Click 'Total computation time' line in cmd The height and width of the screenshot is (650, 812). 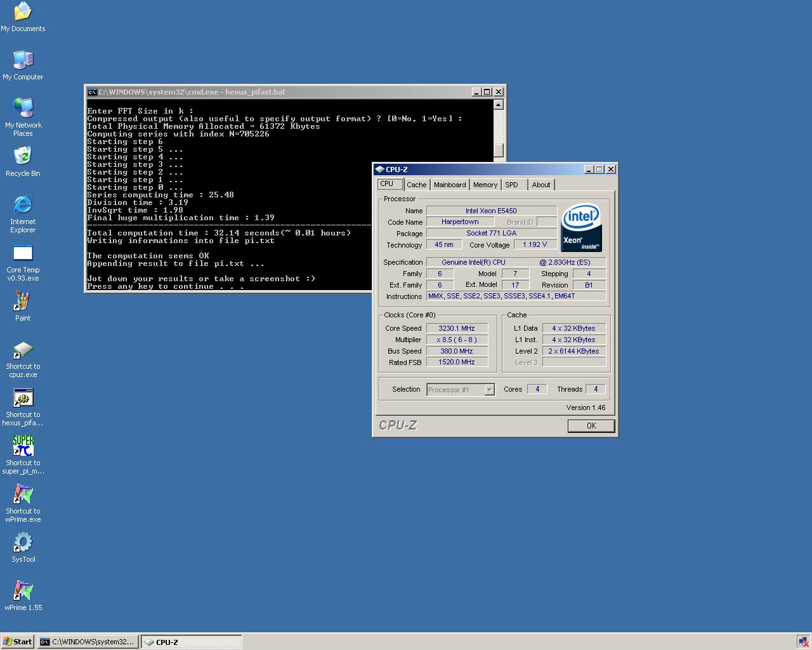[x=219, y=233]
